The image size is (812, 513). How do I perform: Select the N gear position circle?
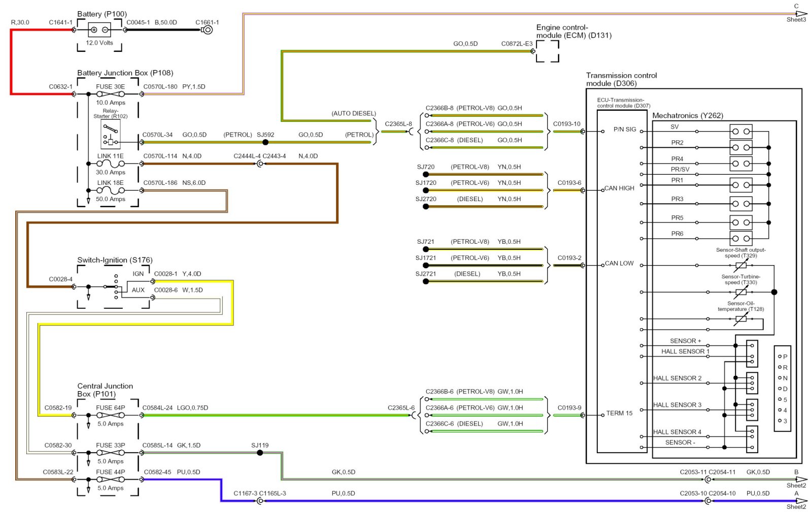click(780, 378)
